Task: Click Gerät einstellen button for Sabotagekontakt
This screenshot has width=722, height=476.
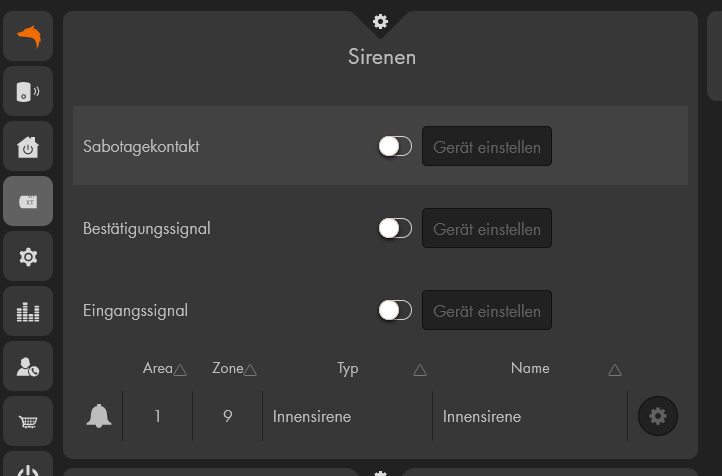Action: pyautogui.click(x=487, y=147)
